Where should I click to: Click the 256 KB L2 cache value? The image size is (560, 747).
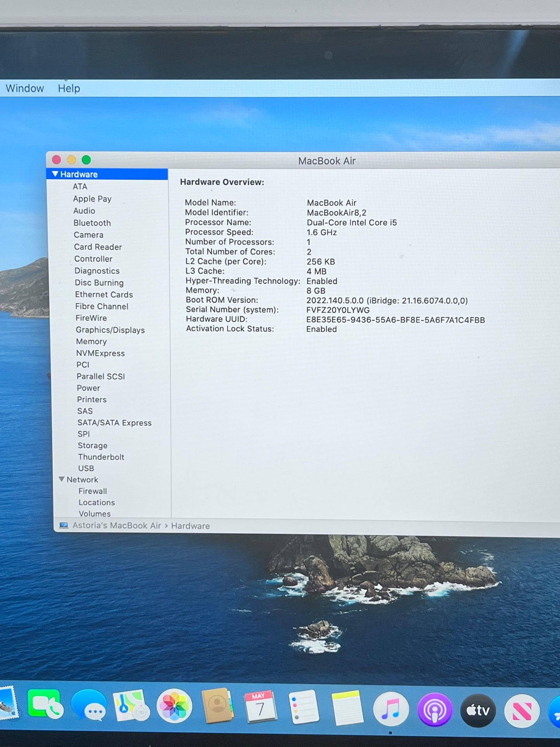(321, 262)
